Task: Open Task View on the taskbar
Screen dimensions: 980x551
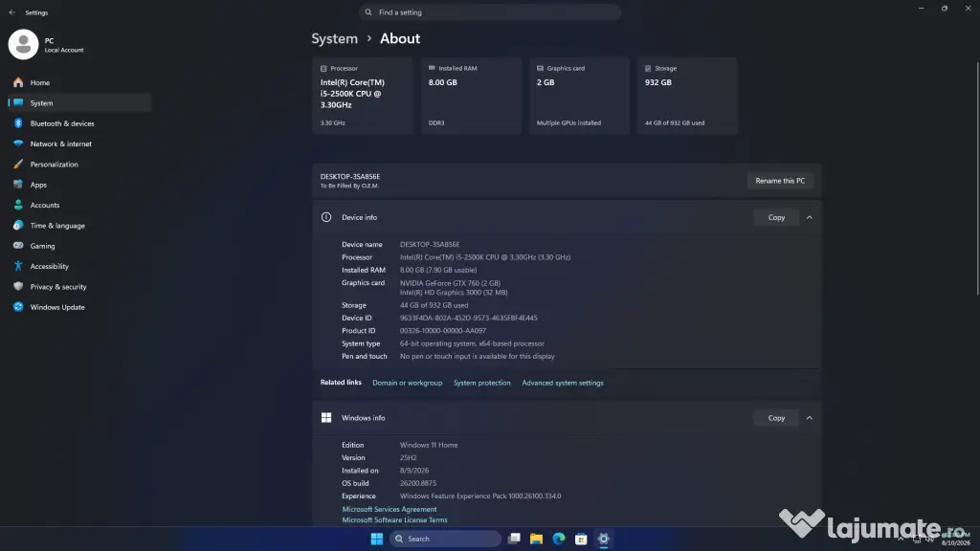Action: (x=514, y=539)
